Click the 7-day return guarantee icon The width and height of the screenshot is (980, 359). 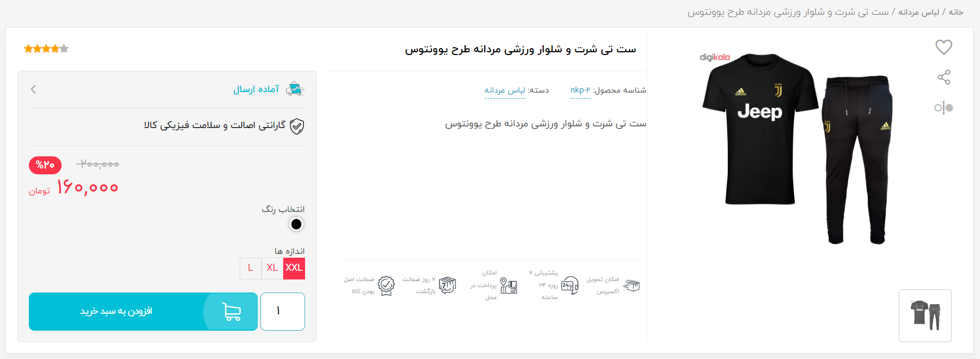447,285
